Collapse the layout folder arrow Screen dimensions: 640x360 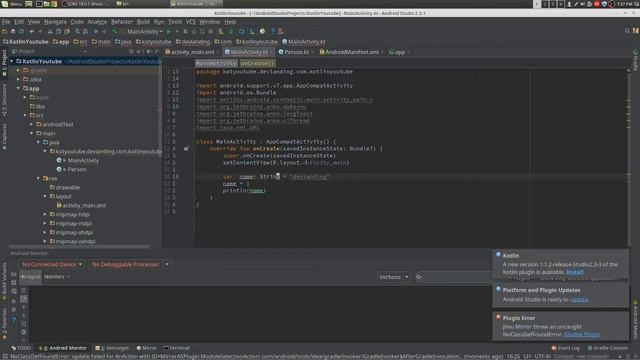pyautogui.click(x=45, y=196)
